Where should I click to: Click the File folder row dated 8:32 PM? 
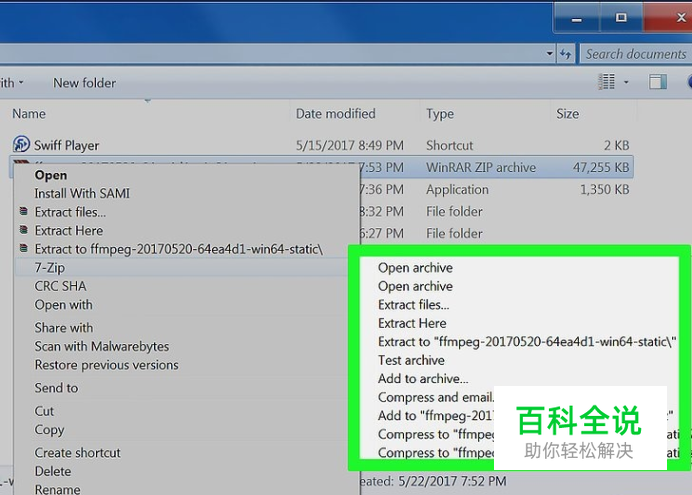(x=454, y=211)
